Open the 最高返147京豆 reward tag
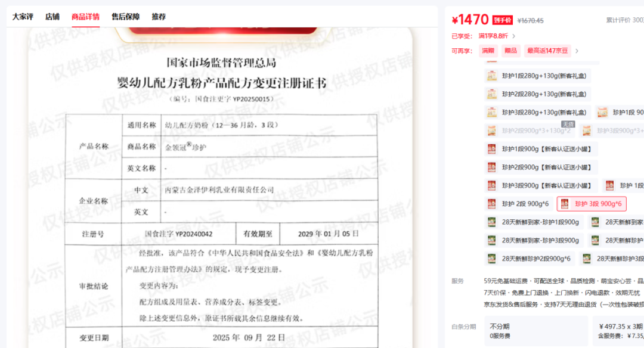644x348 pixels. (x=547, y=51)
